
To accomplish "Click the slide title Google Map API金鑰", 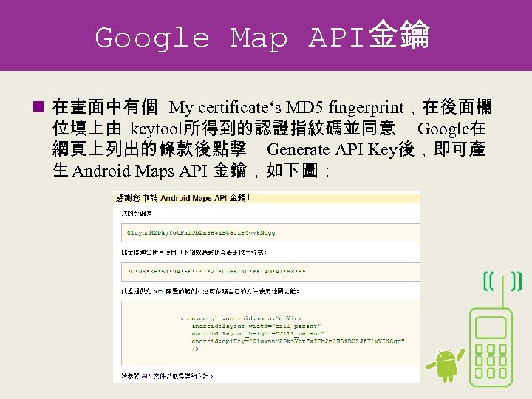I will pos(262,36).
